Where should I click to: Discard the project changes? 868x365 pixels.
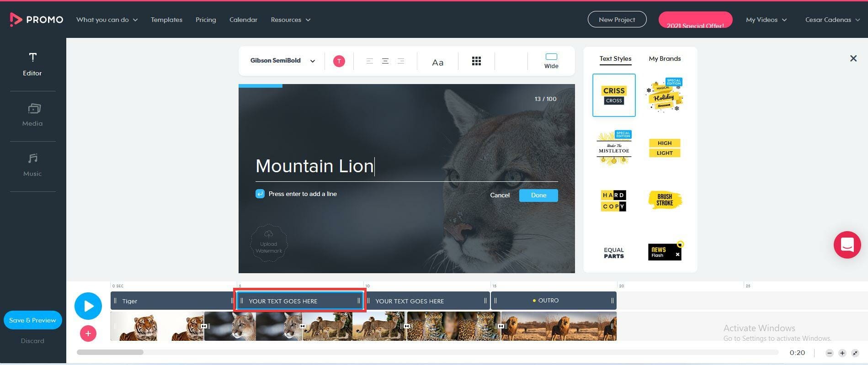coord(32,341)
